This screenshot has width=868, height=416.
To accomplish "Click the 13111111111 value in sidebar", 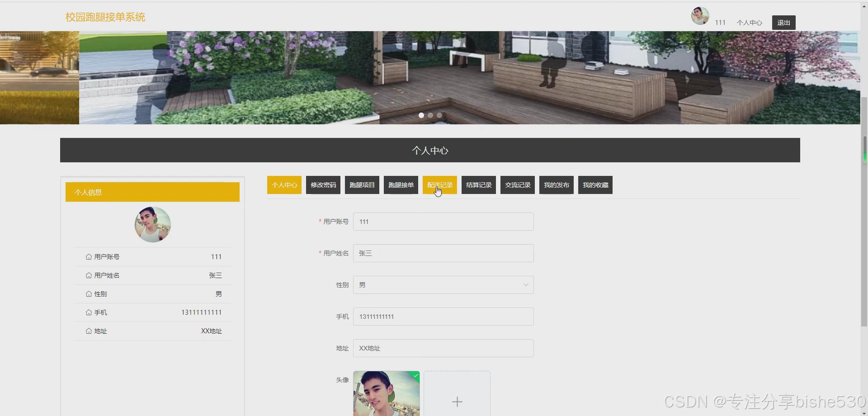I will click(x=202, y=312).
